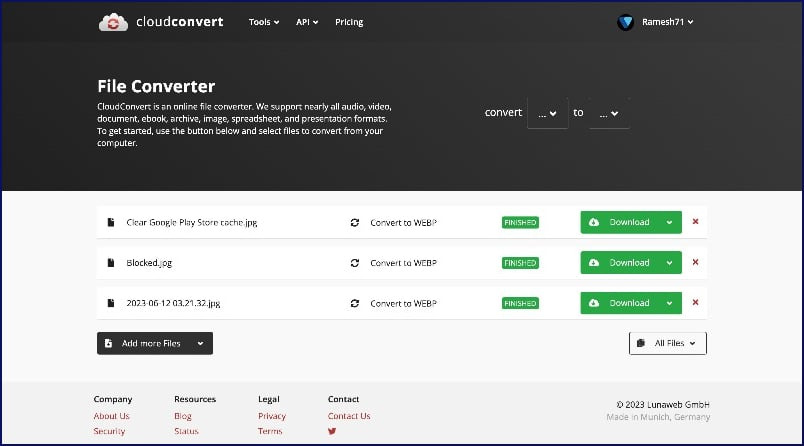Click the CloudConvert cloud logo icon
This screenshot has height=446, width=804.
click(113, 22)
